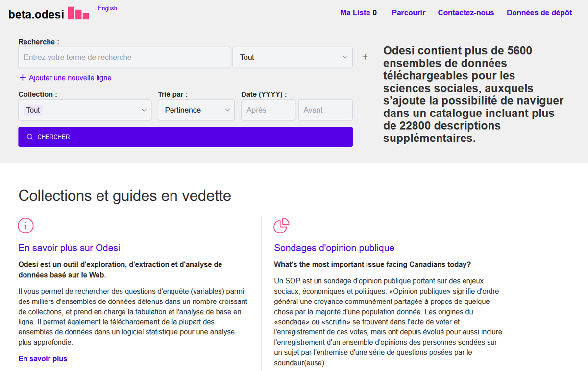Open Ma Liste in the top navigation

click(359, 13)
